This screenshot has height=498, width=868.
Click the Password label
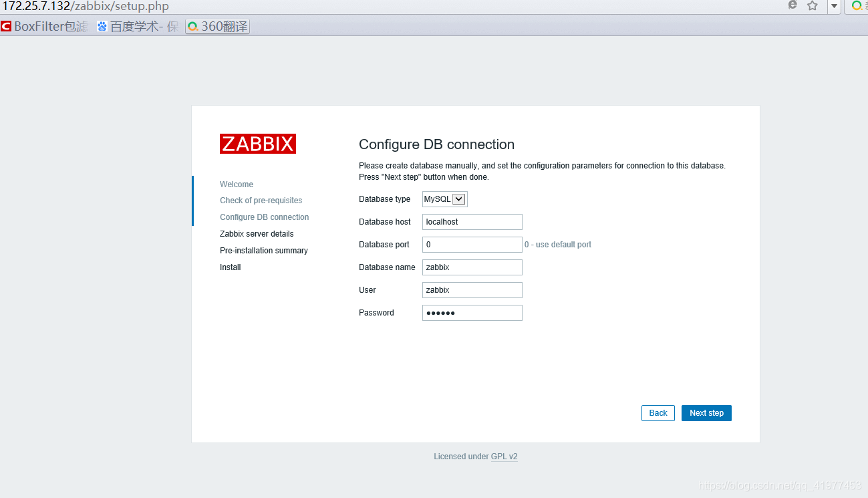(376, 313)
